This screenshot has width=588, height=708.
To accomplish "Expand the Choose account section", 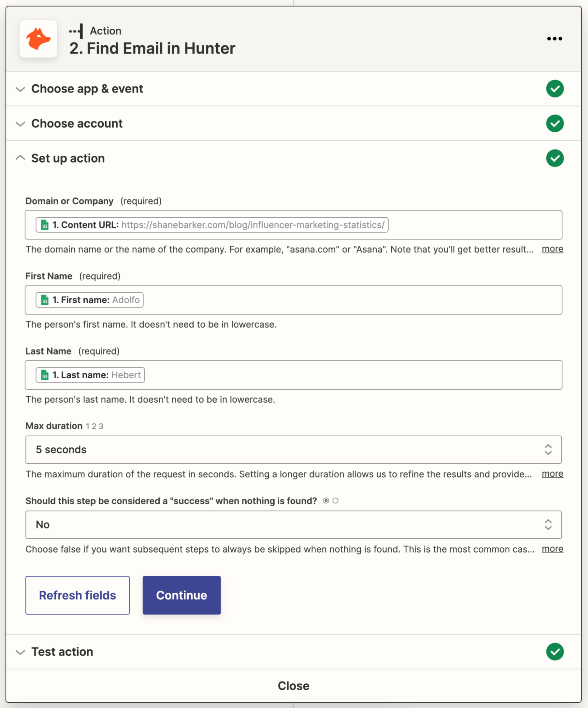I will [x=20, y=123].
